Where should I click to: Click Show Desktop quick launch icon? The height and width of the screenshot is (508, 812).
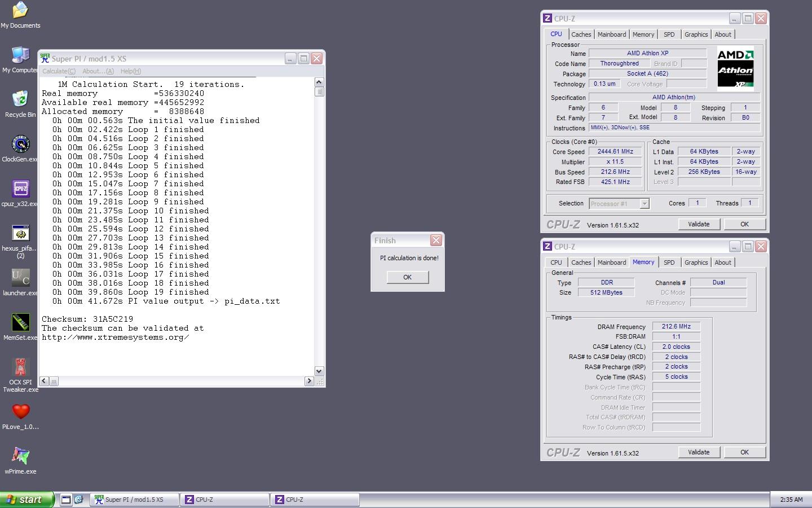(66, 500)
